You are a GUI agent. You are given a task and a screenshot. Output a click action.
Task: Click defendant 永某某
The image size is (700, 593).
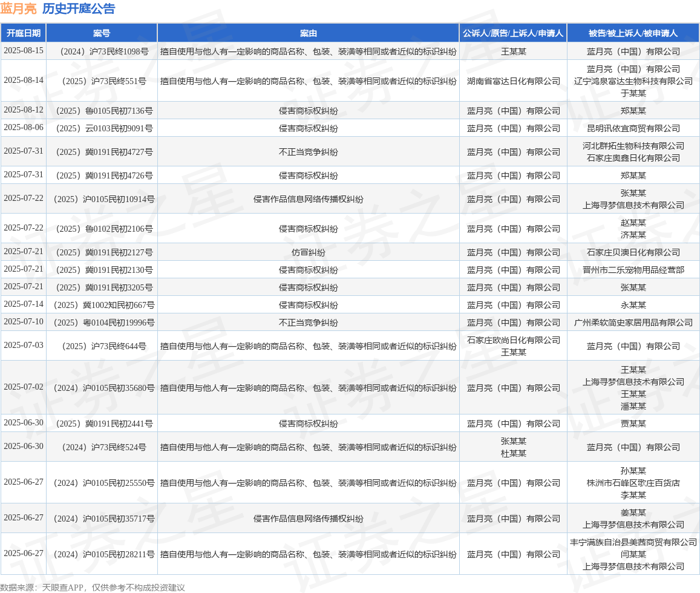pyautogui.click(x=633, y=305)
